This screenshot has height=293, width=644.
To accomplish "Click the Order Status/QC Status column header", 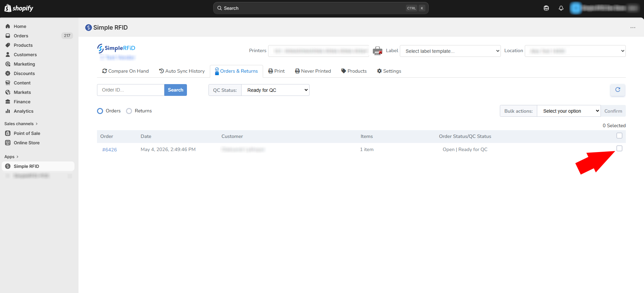I will pos(465,136).
